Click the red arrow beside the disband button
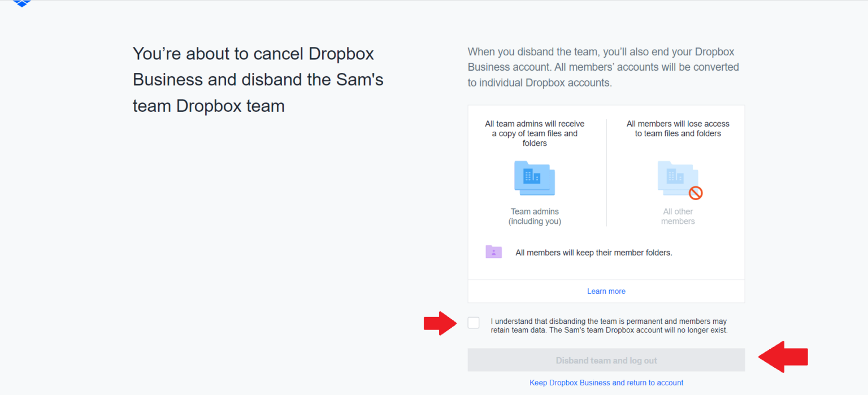Screen dimensions: 868x395 pos(783,357)
